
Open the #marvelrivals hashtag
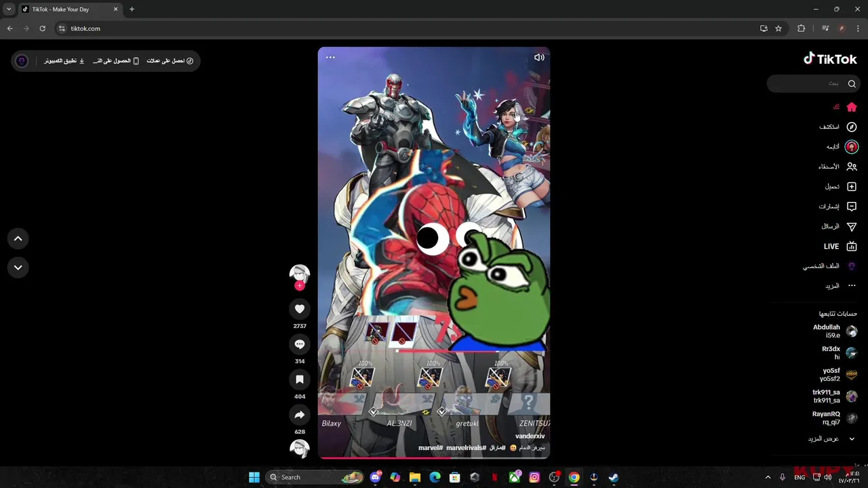(466, 448)
